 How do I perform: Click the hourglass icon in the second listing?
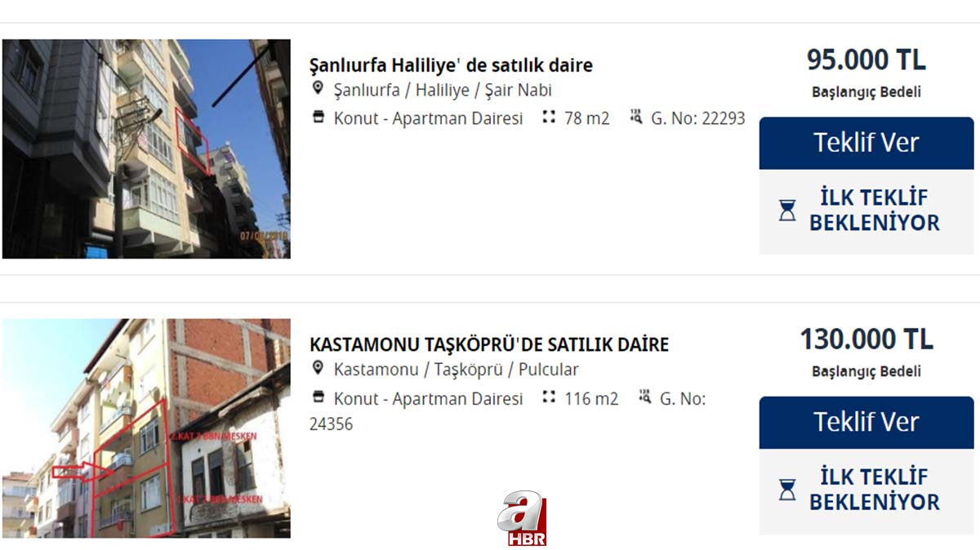click(x=786, y=490)
